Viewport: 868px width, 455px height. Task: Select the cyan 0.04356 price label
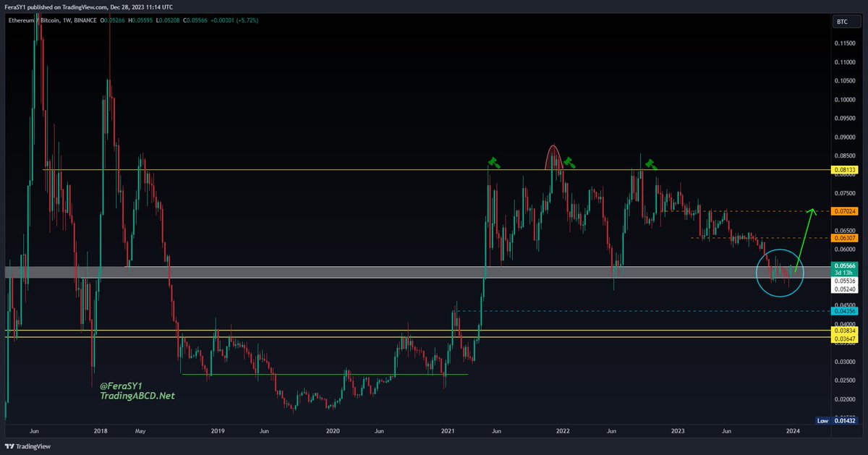(x=846, y=311)
